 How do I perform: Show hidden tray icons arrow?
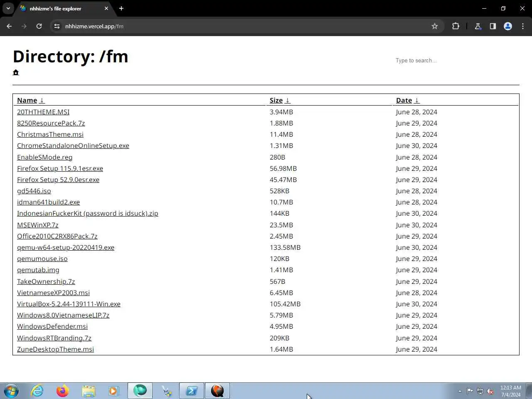tap(460, 391)
